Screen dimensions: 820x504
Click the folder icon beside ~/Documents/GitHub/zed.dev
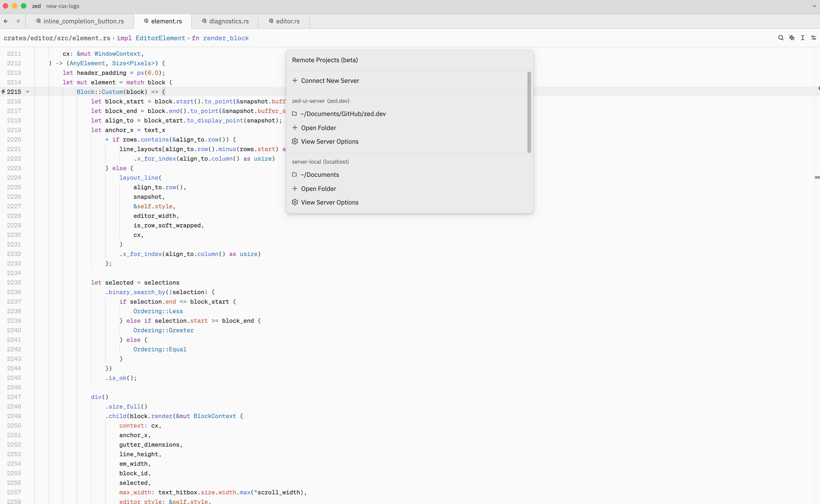[295, 114]
